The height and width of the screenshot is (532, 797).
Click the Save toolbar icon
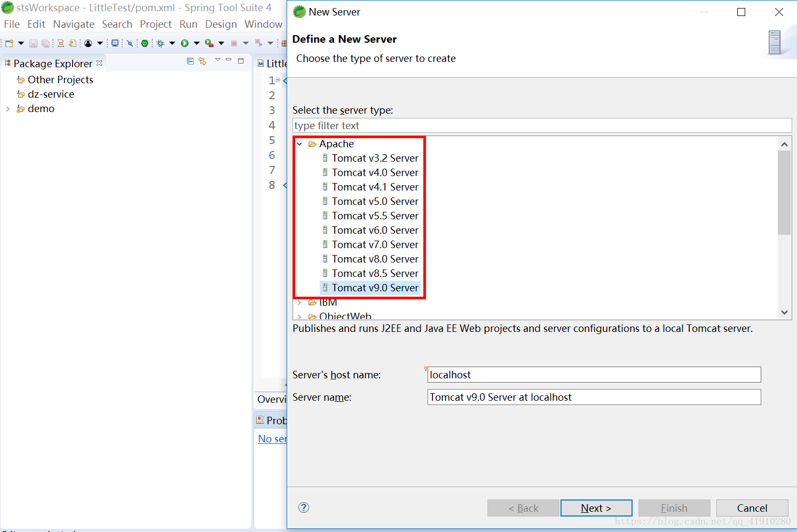[33, 43]
